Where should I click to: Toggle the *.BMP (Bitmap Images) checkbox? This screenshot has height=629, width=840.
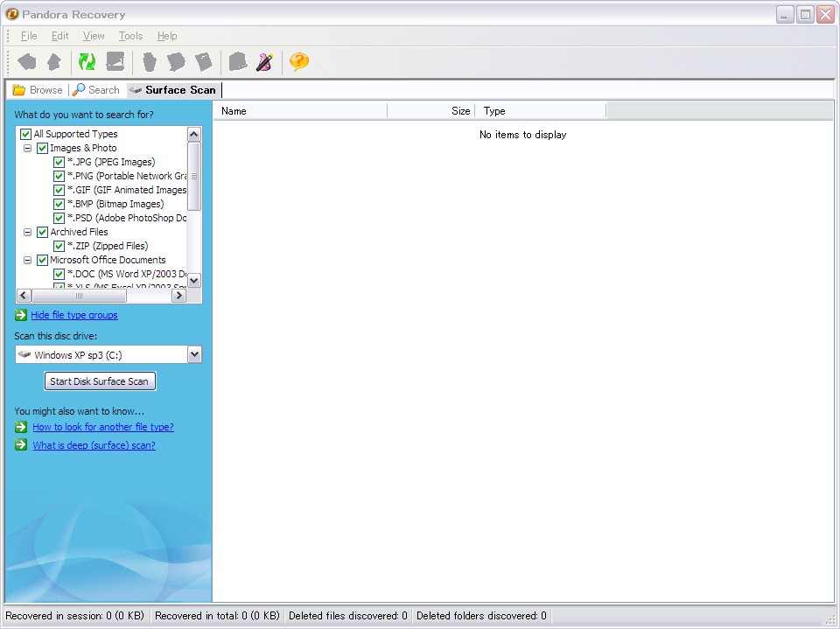59,204
